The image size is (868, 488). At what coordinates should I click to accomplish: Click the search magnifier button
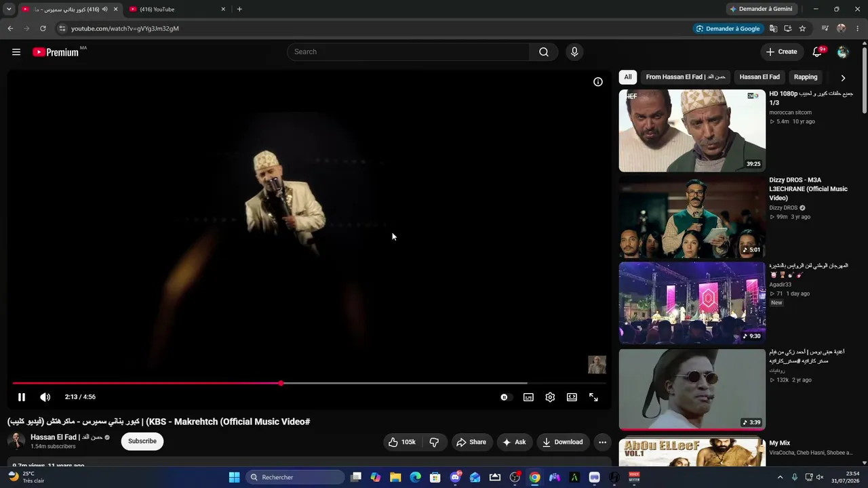[x=544, y=52]
